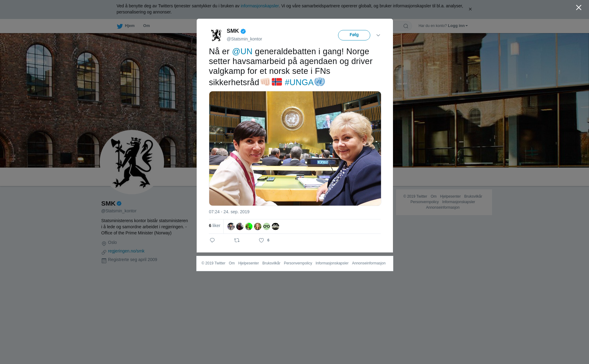The height and width of the screenshot is (364, 589).
Task: Click the Følg button
Action: click(x=354, y=35)
